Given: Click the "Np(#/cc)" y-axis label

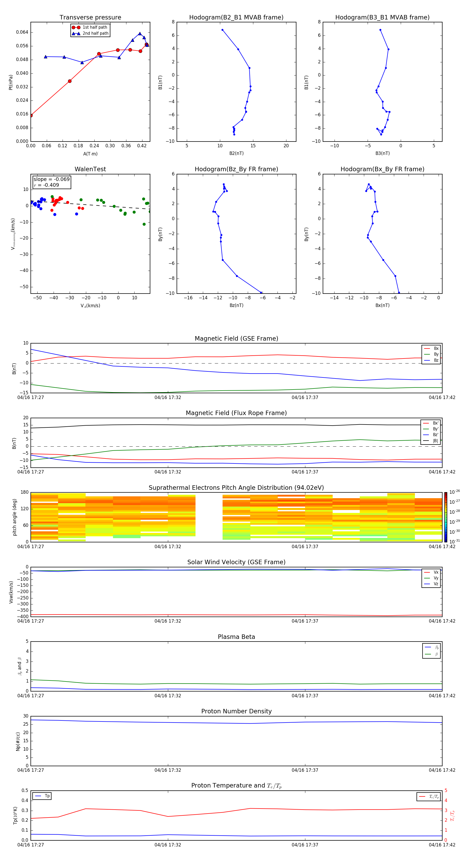Looking at the screenshot, I should point(18,741).
